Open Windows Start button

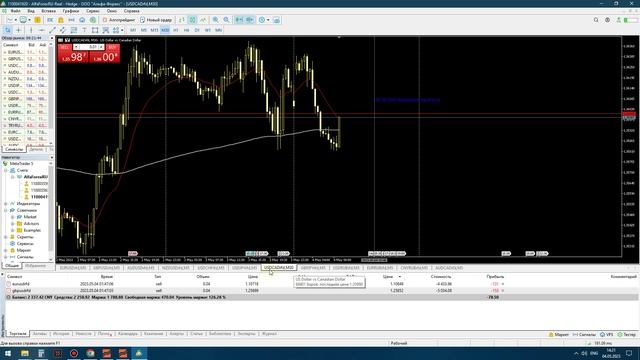pos(8,353)
